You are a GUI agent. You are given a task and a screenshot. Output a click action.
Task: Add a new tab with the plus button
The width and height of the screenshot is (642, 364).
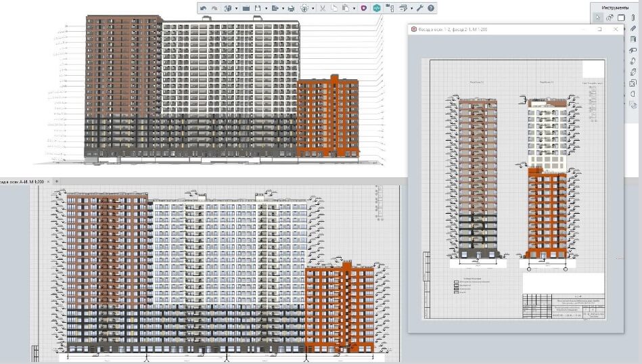point(57,181)
